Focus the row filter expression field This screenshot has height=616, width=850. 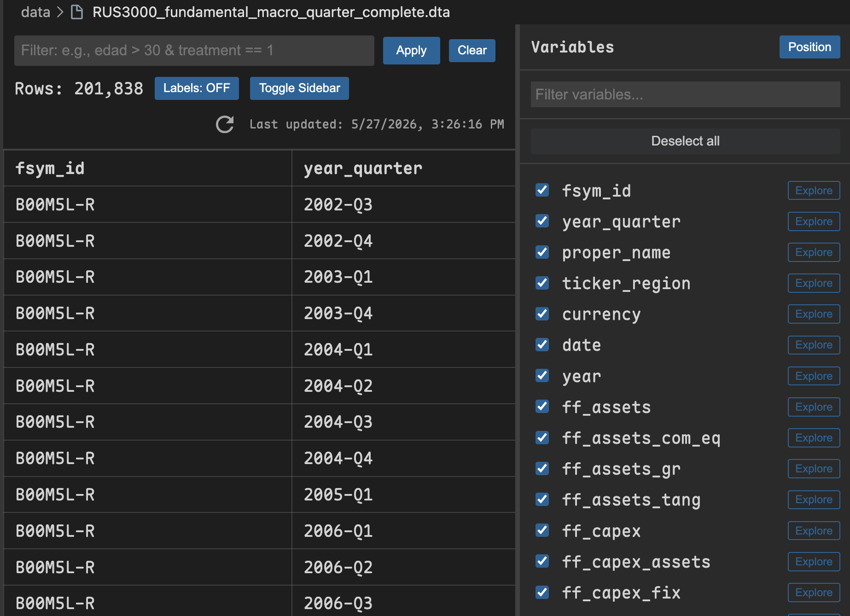(194, 51)
